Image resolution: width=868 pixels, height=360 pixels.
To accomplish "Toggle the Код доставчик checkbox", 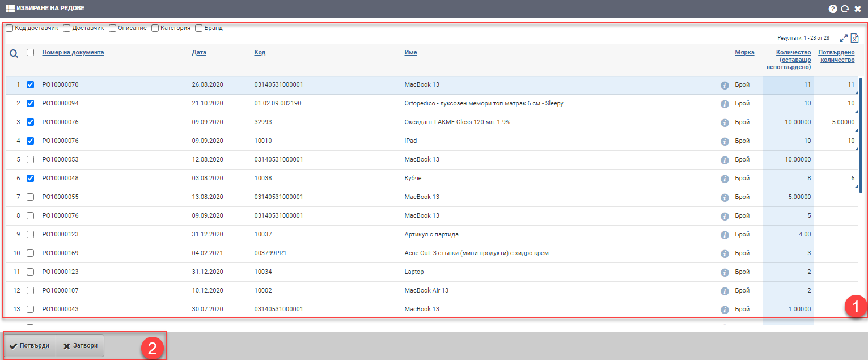I will [10, 28].
